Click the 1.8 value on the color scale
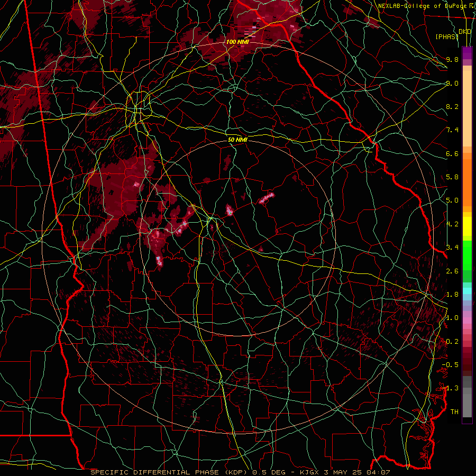The image size is (476, 476). point(452,295)
